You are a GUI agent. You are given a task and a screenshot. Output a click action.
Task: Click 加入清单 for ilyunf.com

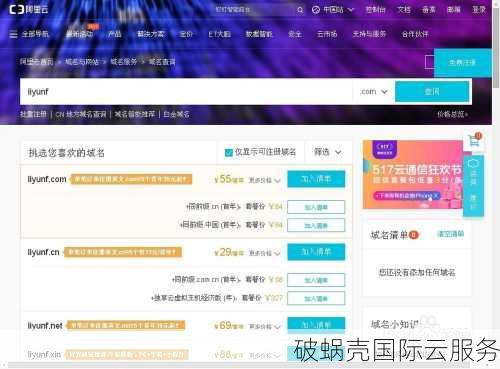(x=316, y=179)
